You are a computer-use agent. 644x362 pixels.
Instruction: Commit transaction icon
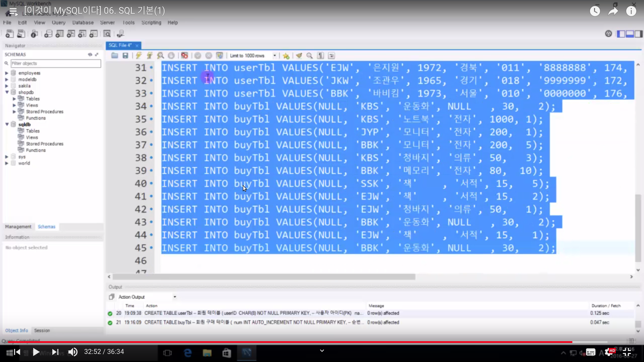pyautogui.click(x=198, y=56)
